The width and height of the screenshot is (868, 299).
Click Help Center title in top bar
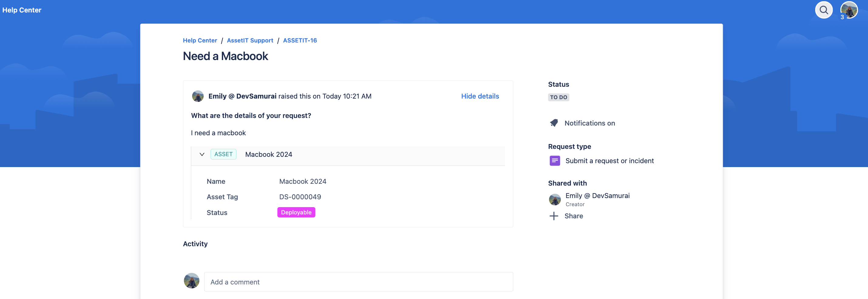(x=22, y=10)
